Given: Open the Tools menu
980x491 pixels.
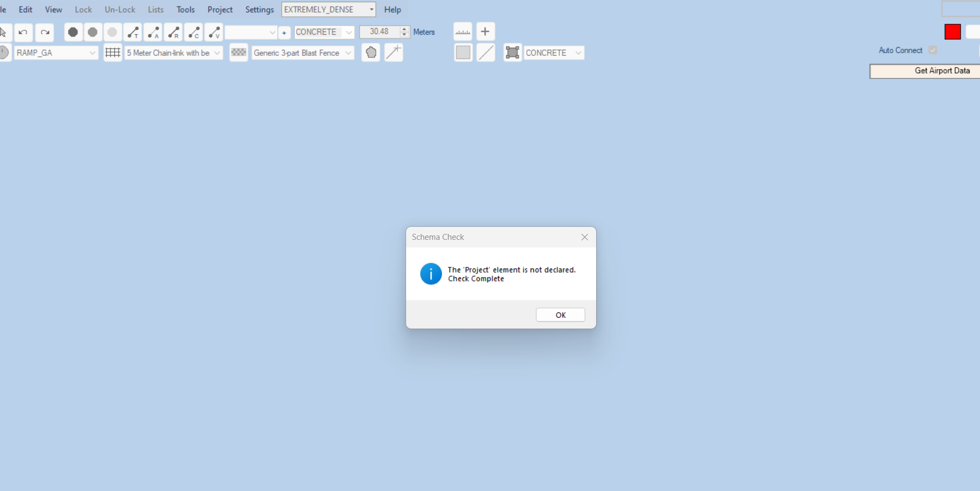Looking at the screenshot, I should coord(185,10).
